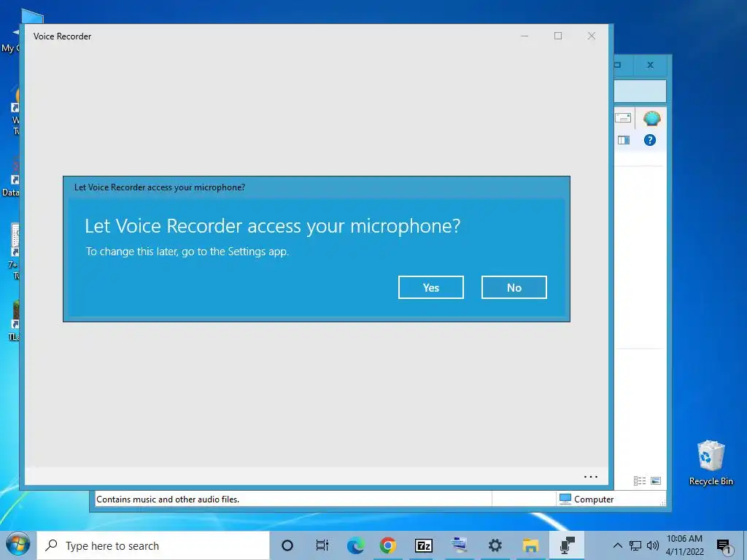Open 7-Zip from the taskbar
The image size is (747, 560).
(424, 545)
